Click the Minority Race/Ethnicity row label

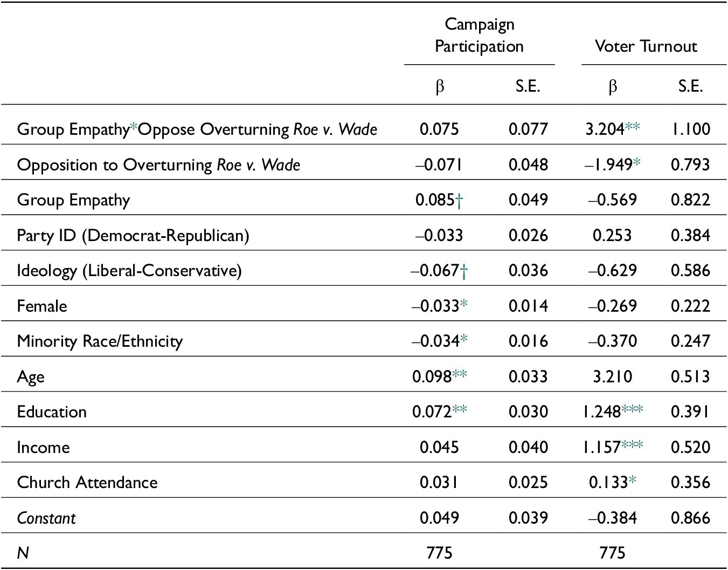point(100,341)
